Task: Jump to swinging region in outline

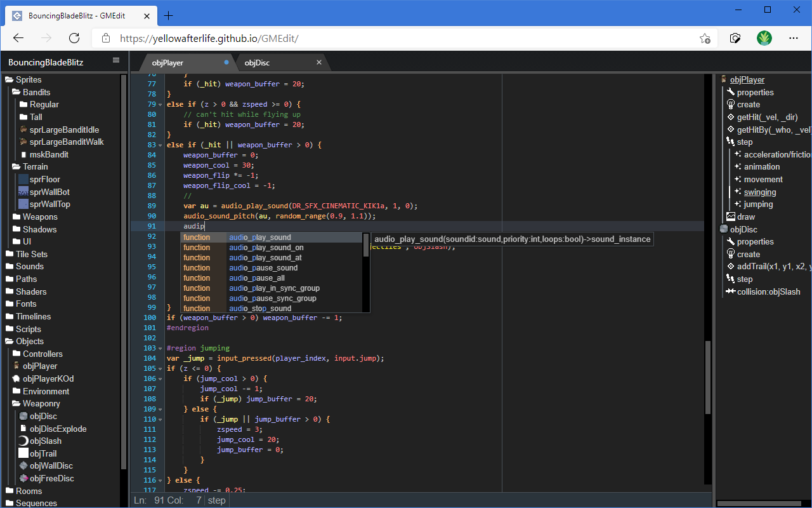Action: point(759,192)
